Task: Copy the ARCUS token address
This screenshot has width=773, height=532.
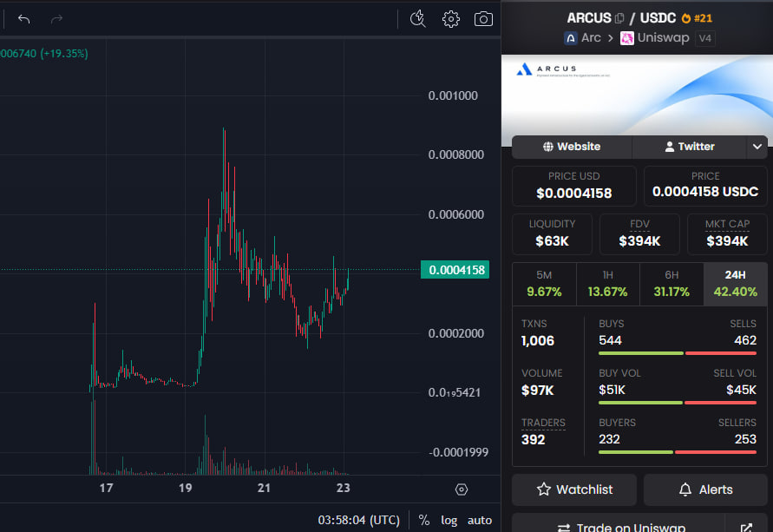Action: 619,18
